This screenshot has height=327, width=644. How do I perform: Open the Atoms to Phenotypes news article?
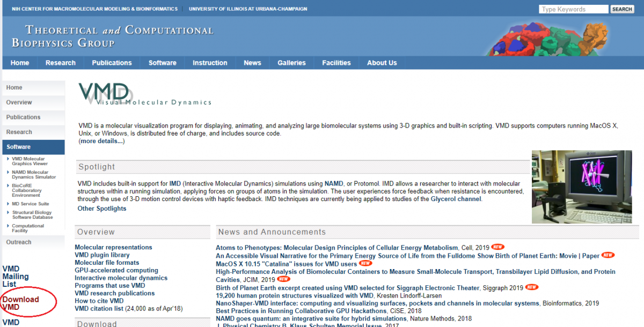point(338,248)
